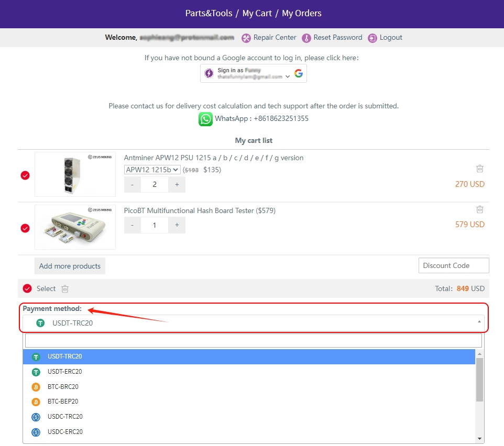Click the Repair Center wrench icon
The height and width of the screenshot is (446, 504).
(x=246, y=38)
